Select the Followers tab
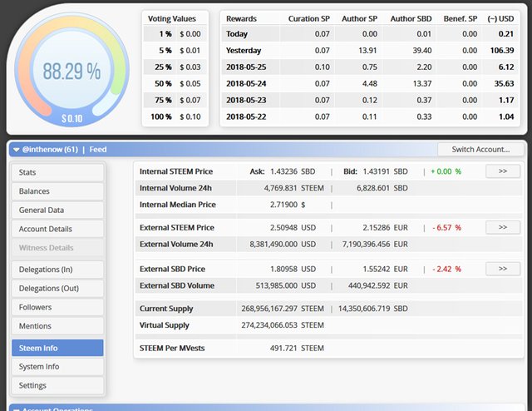Screen dimensions: 532x411 pos(57,307)
